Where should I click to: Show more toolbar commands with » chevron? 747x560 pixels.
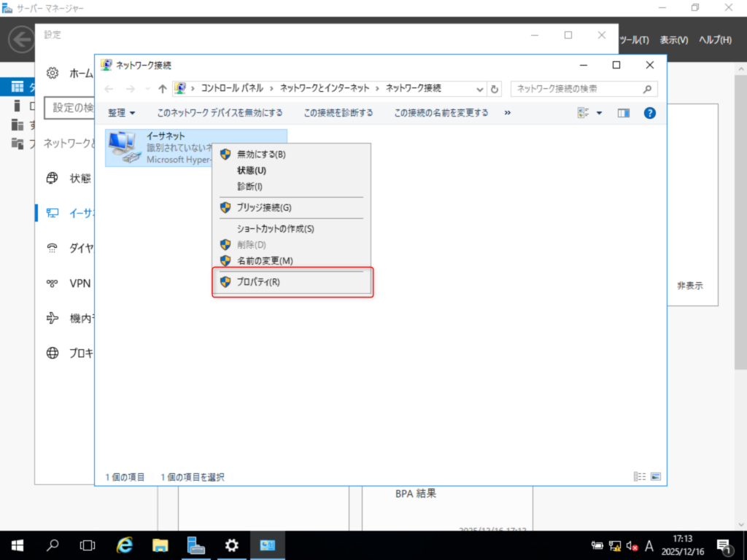click(508, 113)
